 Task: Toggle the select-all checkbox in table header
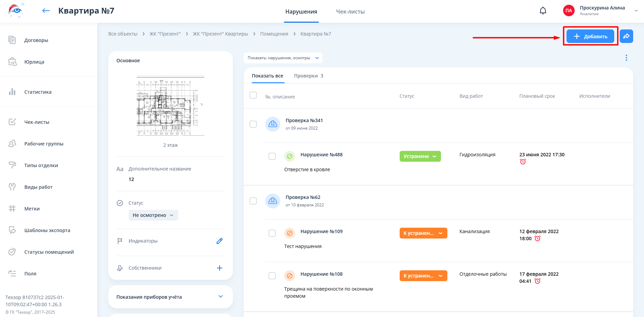[x=253, y=95]
